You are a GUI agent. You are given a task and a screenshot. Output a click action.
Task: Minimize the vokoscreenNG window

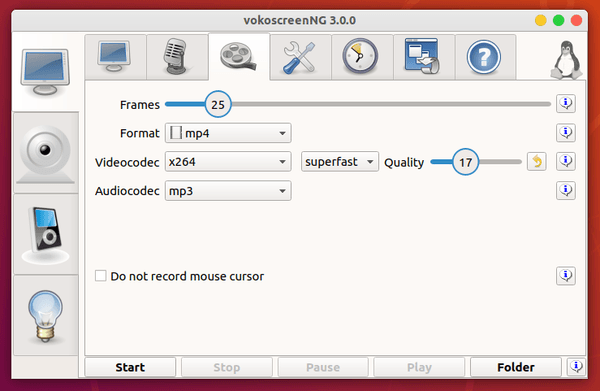point(541,20)
